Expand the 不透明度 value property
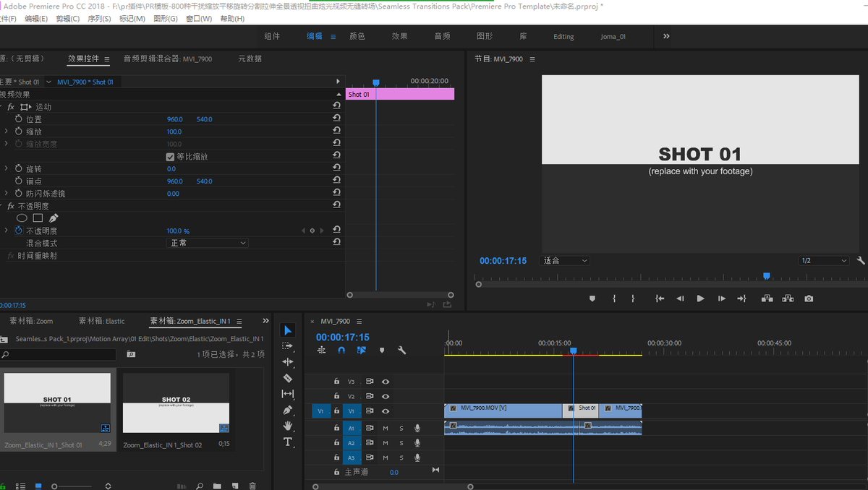The image size is (868, 490). tap(6, 231)
